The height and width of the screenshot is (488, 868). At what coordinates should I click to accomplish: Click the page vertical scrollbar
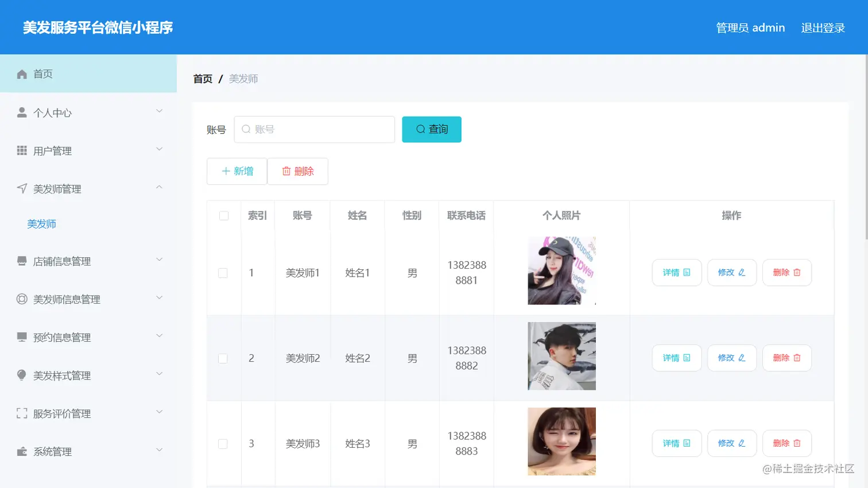[x=866, y=147]
